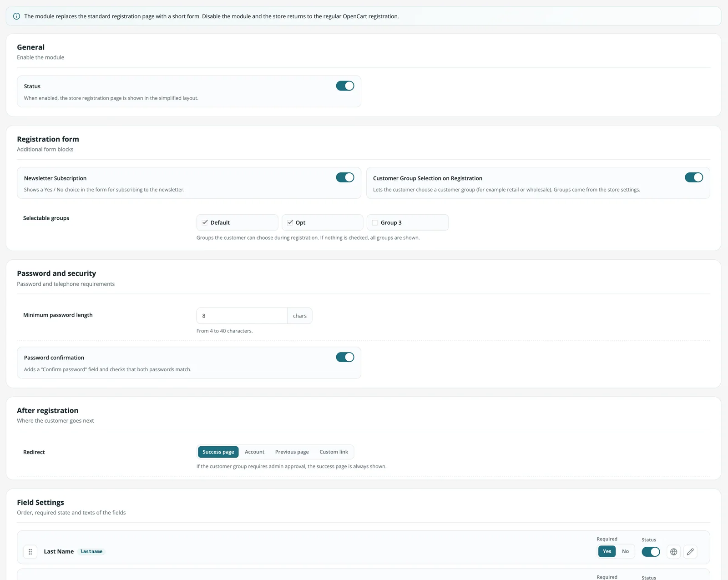Open translations globe for Last Name field
Viewport: 728px width, 580px height.
coord(674,552)
